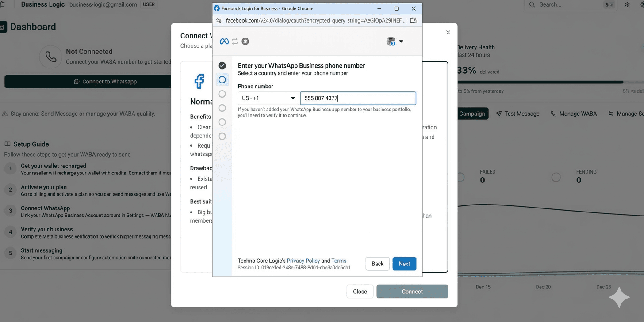Click the phone icon of Manage WABA
Viewport: 644px width, 322px height.
[553, 114]
